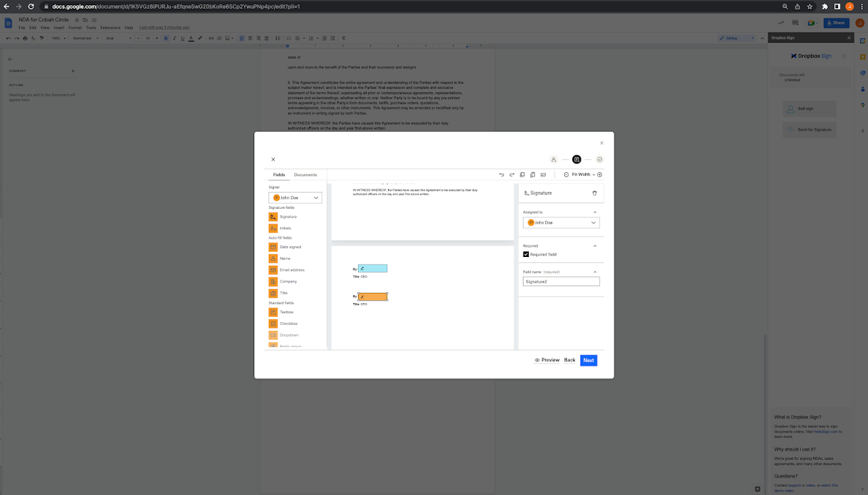Choose the Date signed auto-fill field

click(x=290, y=247)
